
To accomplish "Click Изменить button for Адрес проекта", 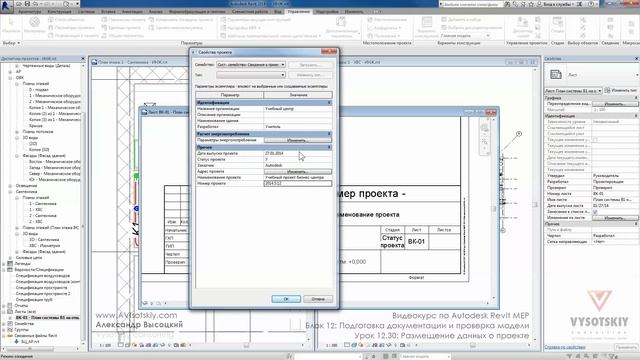I will click(x=298, y=171).
